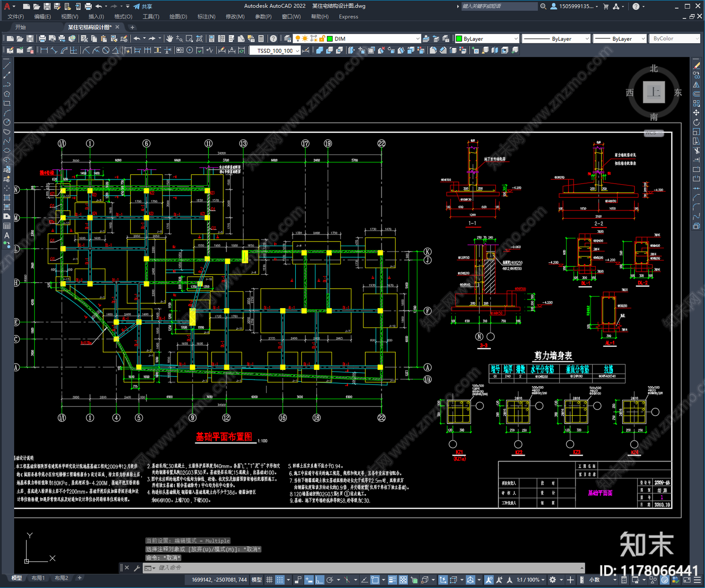Click the search magnifier icon in title bar
Screen dimensions: 705x588
543,6
